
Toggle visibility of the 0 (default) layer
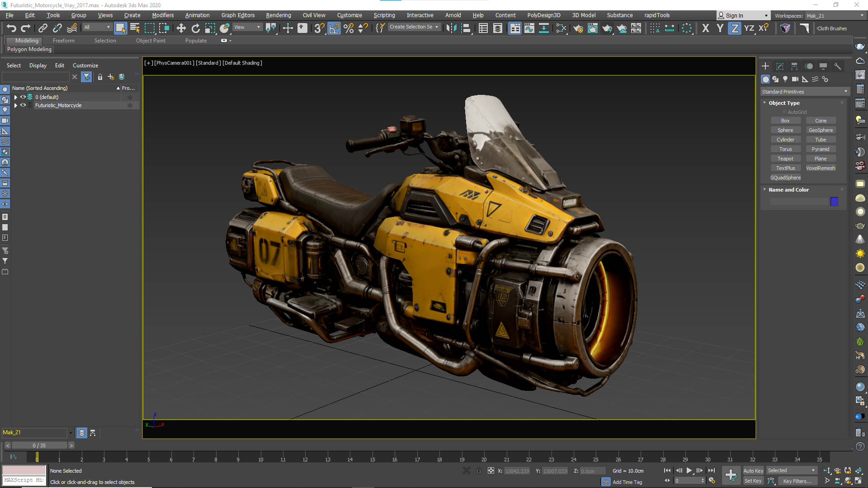click(23, 97)
